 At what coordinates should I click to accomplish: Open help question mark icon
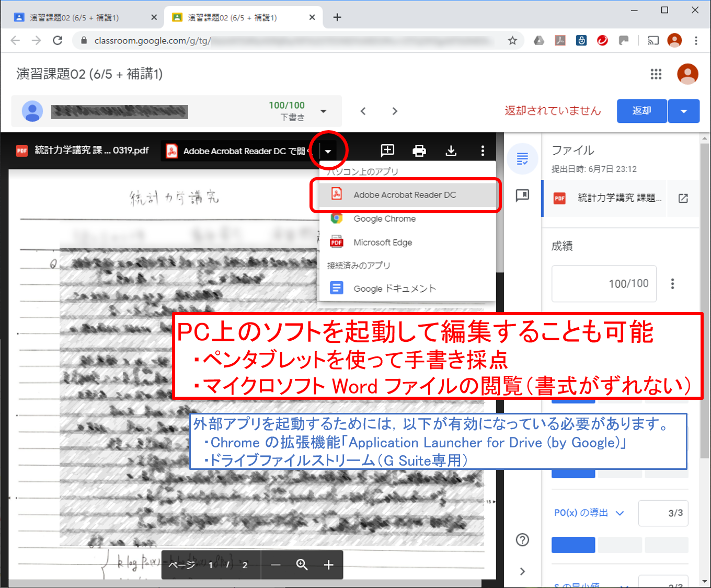click(522, 540)
